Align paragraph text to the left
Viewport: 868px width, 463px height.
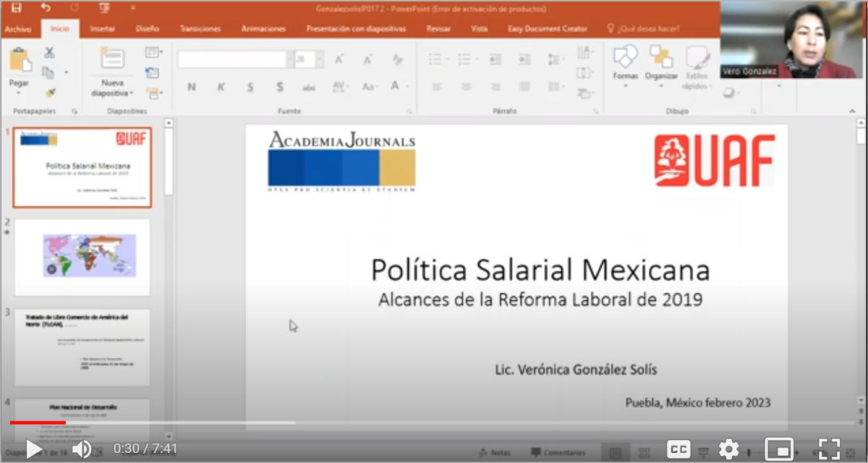[436, 87]
